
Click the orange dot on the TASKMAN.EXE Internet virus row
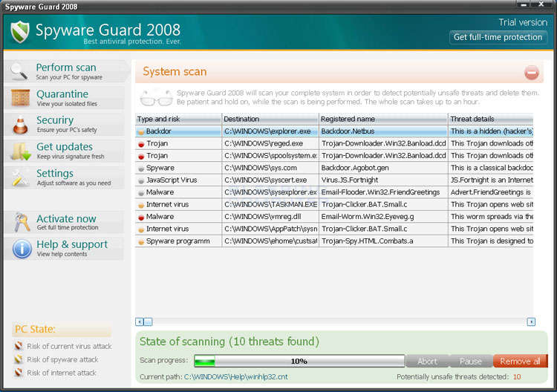point(141,205)
